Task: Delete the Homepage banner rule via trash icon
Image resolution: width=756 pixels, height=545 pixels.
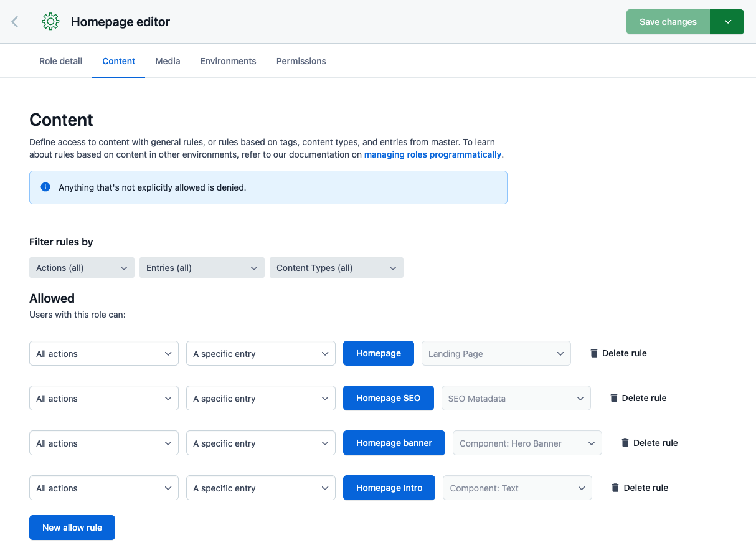Action: (x=625, y=442)
